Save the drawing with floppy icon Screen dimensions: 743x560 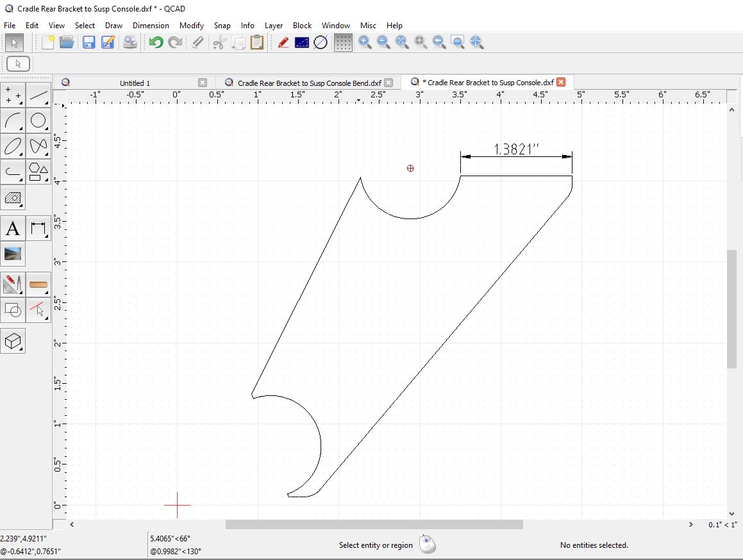coord(88,43)
